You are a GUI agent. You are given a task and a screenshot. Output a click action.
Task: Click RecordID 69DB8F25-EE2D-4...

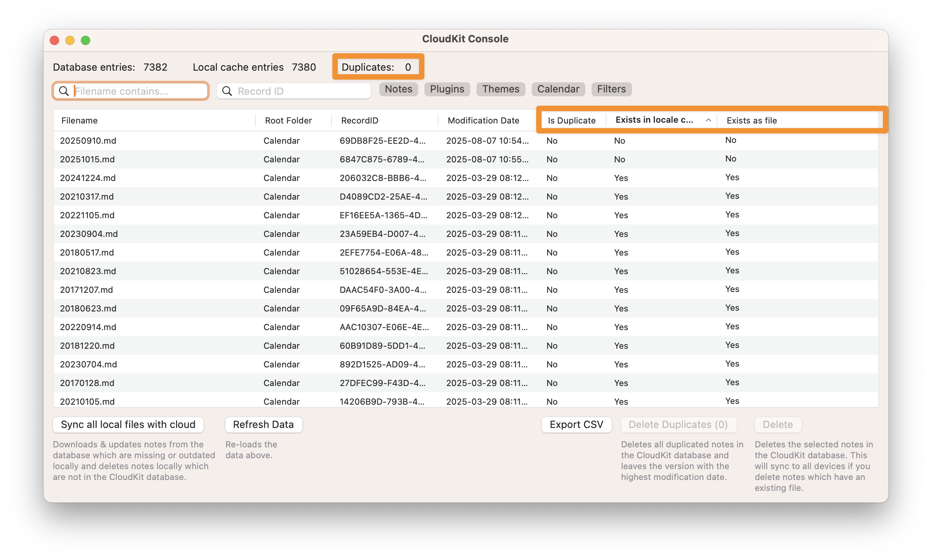click(x=382, y=141)
